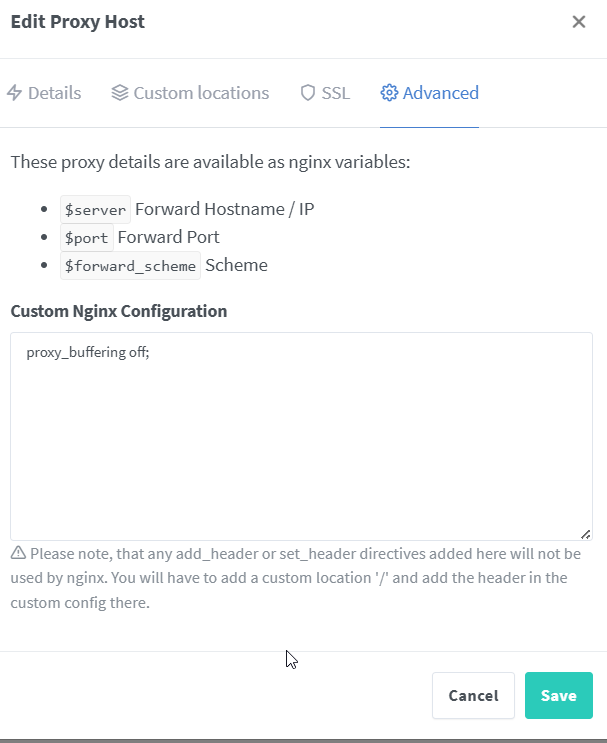This screenshot has height=743, width=607.
Task: Click the shield icon beside SSL
Action: 308,93
